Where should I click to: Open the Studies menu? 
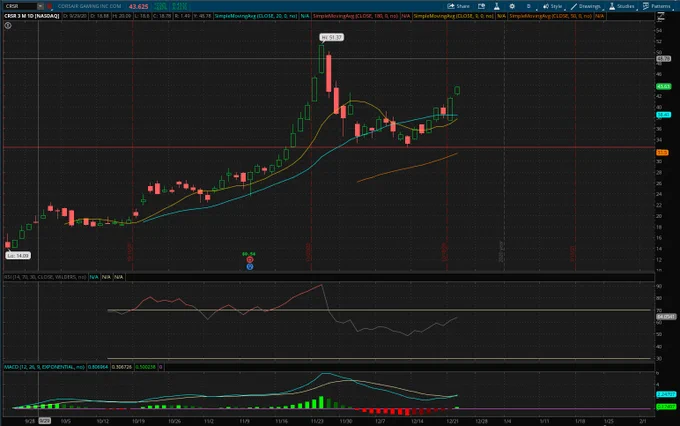[x=622, y=6]
